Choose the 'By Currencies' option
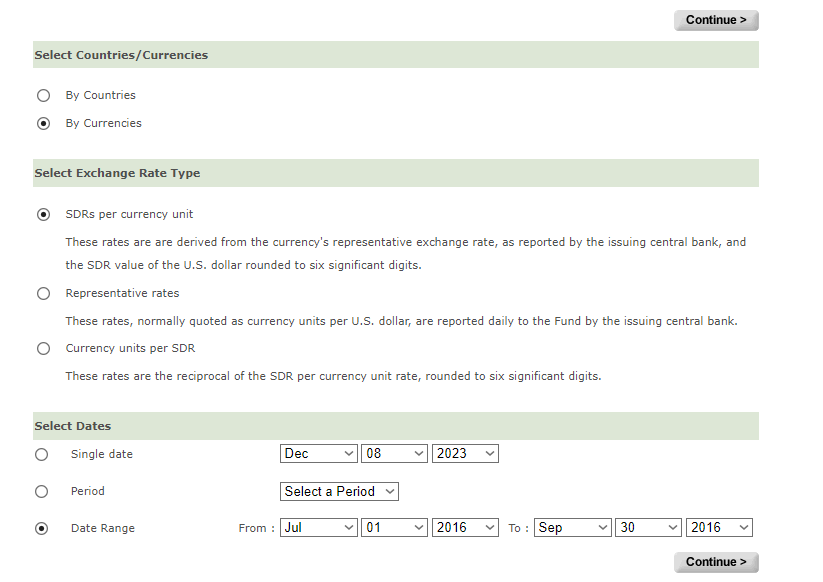This screenshot has height=582, width=823. pyautogui.click(x=43, y=124)
